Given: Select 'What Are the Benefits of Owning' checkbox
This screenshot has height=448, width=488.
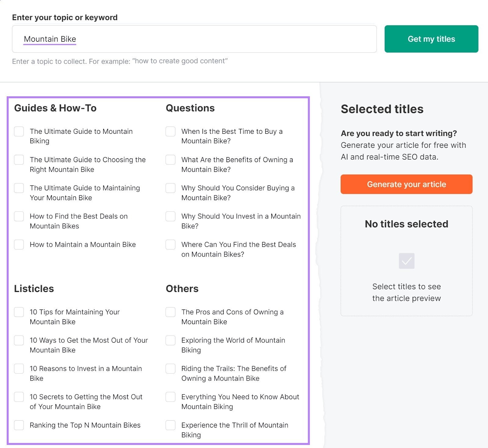Looking at the screenshot, I should [x=170, y=160].
